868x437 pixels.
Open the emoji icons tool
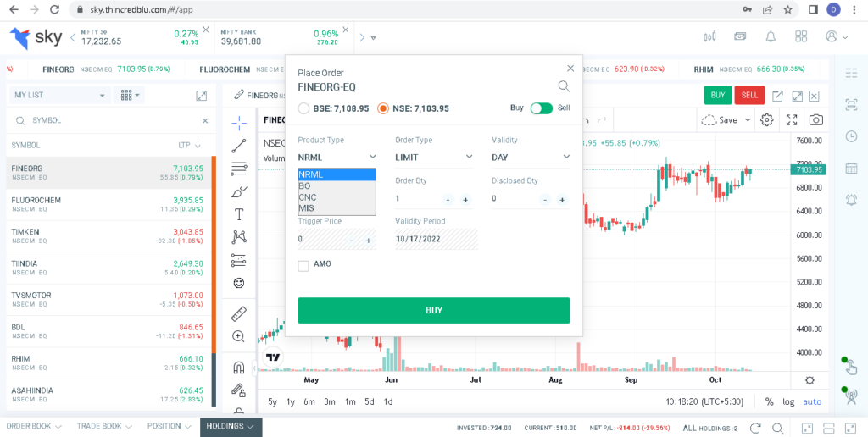coord(239,283)
